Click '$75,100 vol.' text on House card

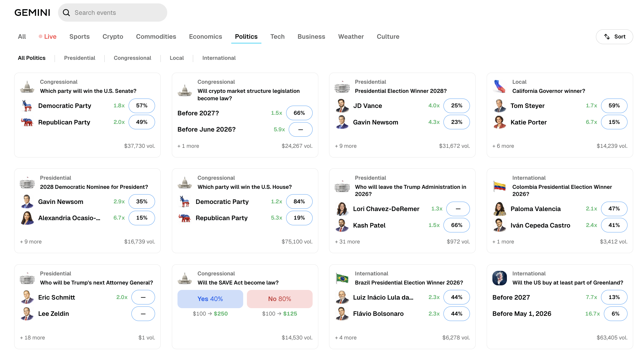(x=297, y=242)
